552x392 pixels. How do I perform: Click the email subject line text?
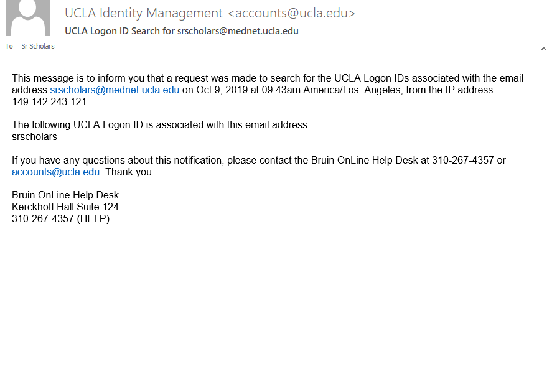tap(182, 31)
